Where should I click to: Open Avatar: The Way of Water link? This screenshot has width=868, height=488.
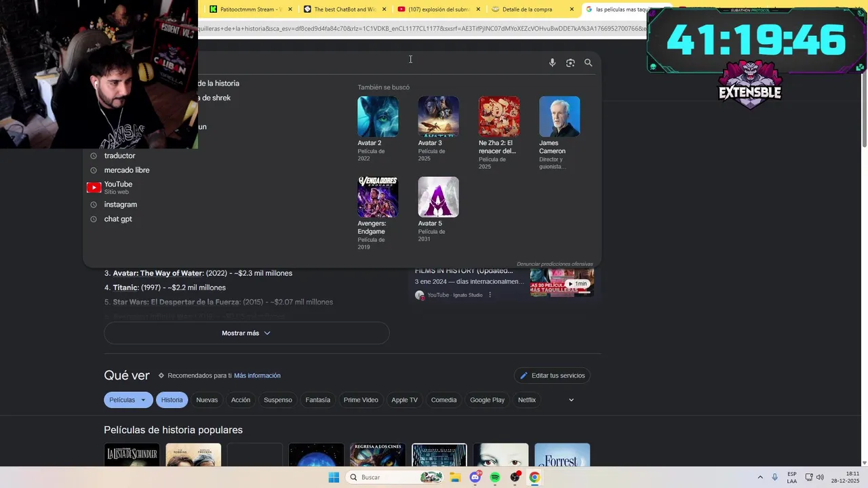[158, 273]
